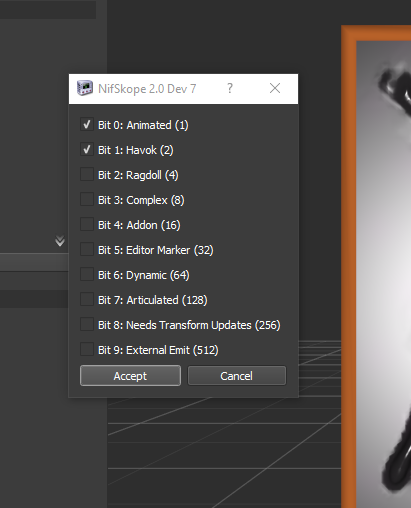
Task: Expand the double-chevron arrow in left panel
Action: (60, 241)
